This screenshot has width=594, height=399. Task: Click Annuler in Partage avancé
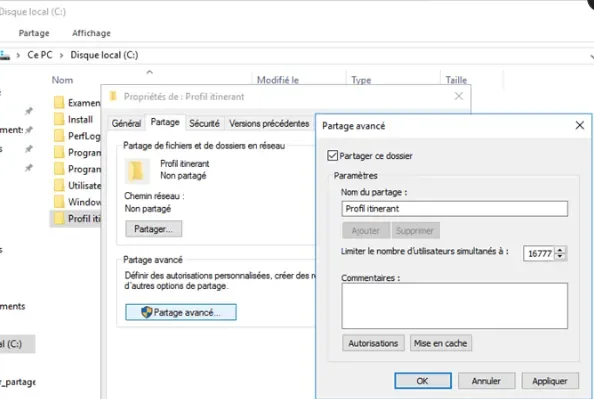click(486, 380)
